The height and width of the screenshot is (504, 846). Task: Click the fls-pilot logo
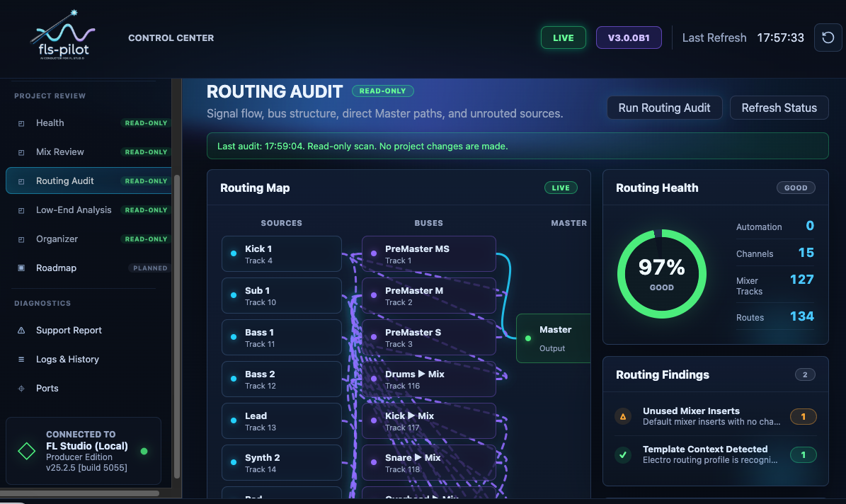[62, 35]
